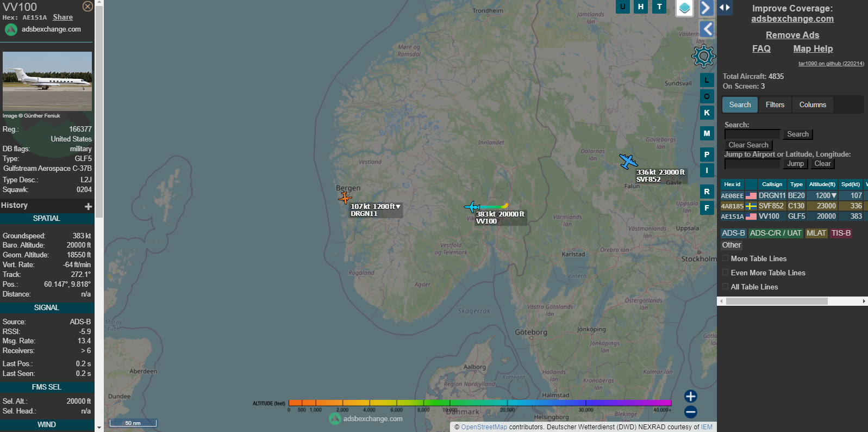Sort table by Type column
868x432 pixels.
point(796,184)
